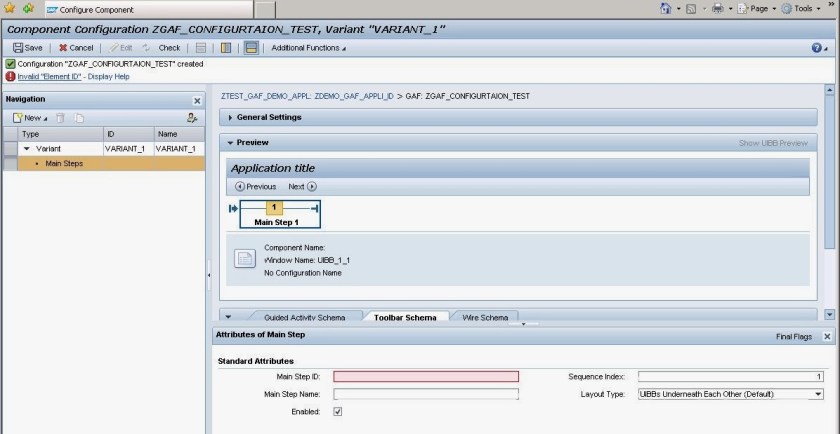Open Navigation personalization settings icon
This screenshot has height=434, width=840.
(192, 118)
